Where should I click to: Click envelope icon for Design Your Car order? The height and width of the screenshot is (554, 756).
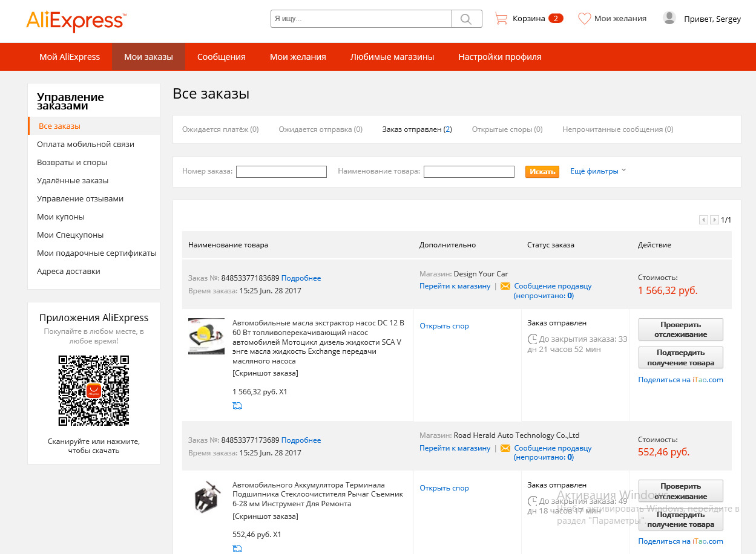pos(505,286)
